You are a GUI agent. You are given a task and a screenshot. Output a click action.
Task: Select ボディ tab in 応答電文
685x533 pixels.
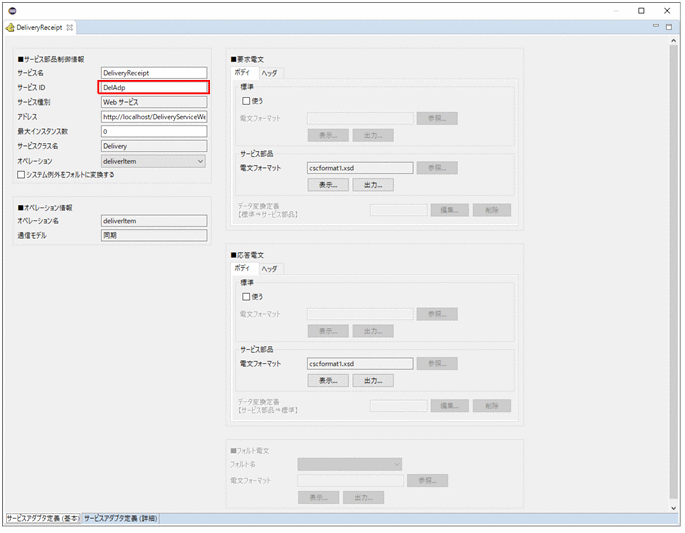click(243, 268)
